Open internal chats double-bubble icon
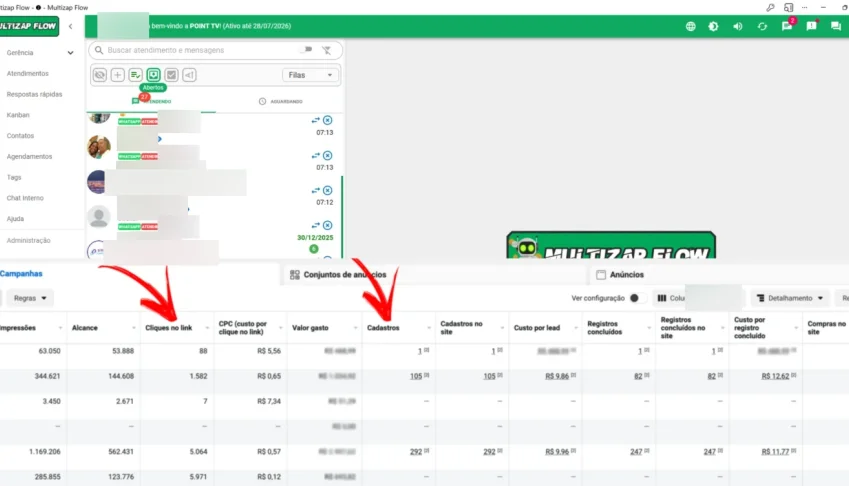849x486 pixels. click(x=835, y=26)
